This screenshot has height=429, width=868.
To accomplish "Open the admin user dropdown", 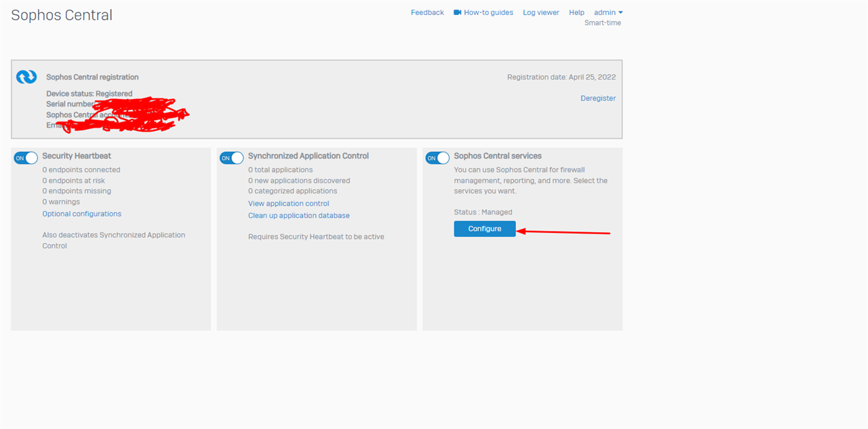I will (x=608, y=12).
